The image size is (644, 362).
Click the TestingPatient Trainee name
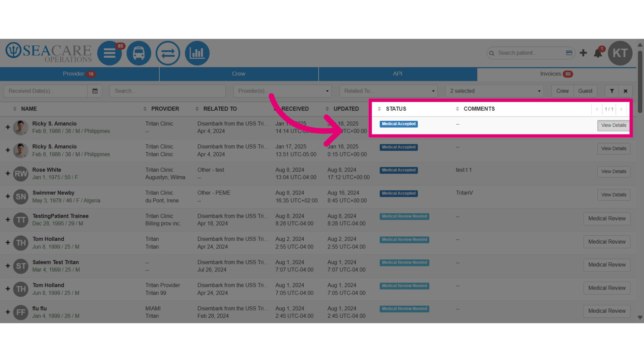click(60, 216)
